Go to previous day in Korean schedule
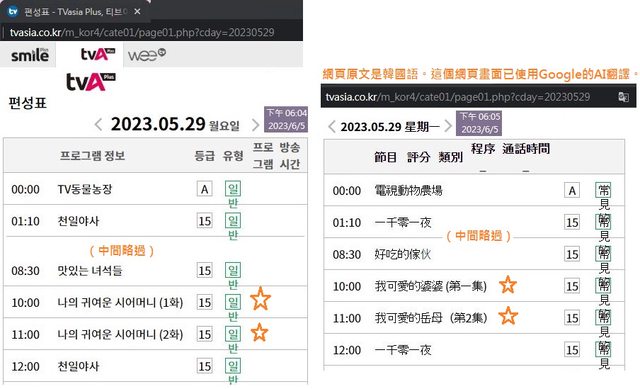This screenshot has width=640, height=389. pyautogui.click(x=98, y=124)
